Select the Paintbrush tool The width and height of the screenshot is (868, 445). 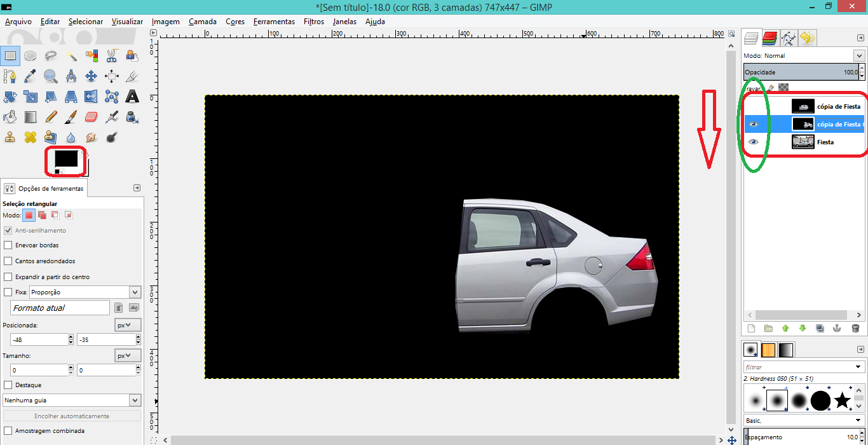coord(71,117)
